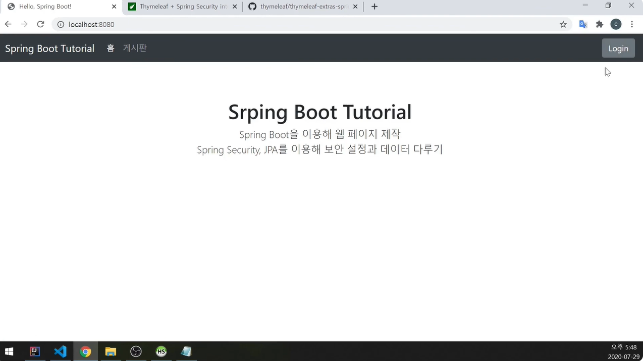Switch to the Thymeleaf + Spring Security tab
This screenshot has width=644, height=361.
[x=182, y=7]
